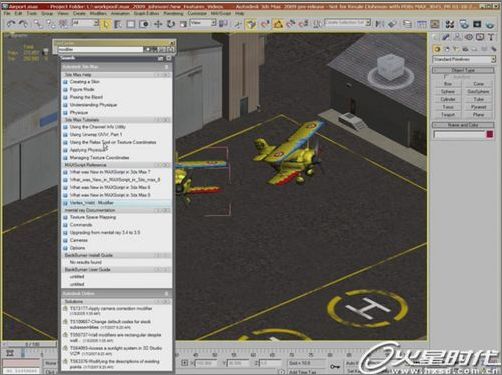502x375 pixels.
Task: Open the Curve Editor icon
Action: coord(422,23)
